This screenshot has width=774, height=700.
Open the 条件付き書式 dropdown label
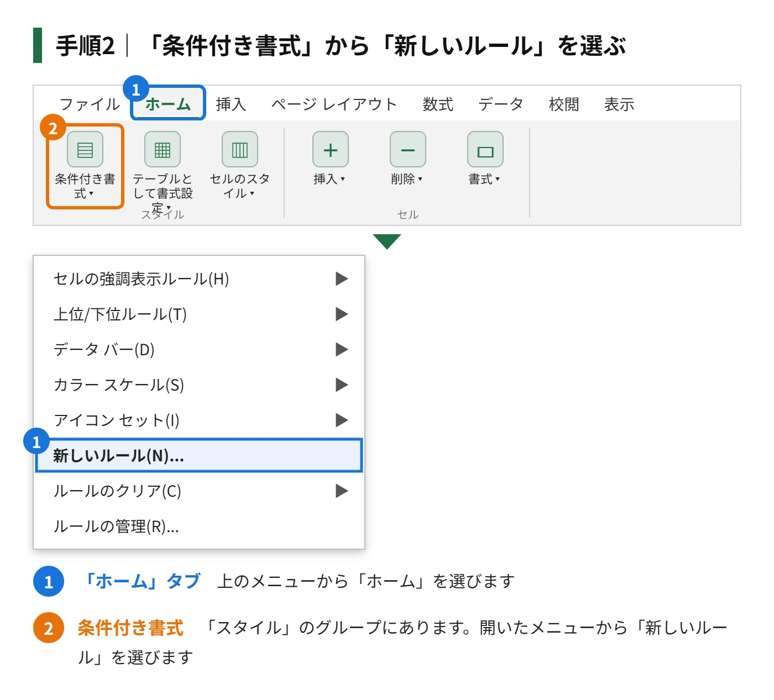[85, 186]
